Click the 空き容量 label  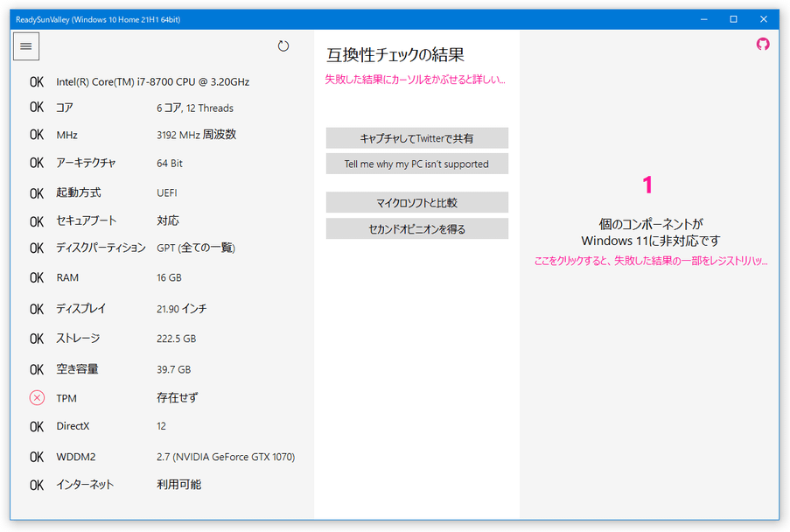tap(77, 368)
